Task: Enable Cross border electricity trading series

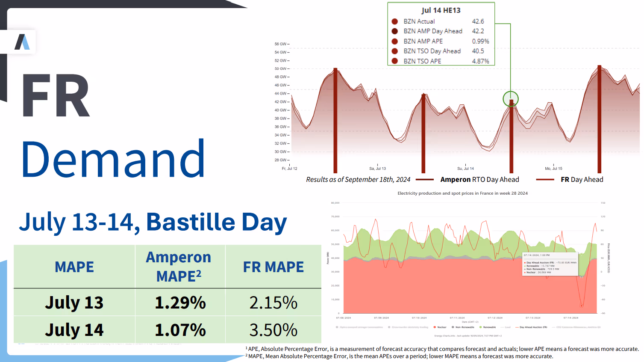Action: (408, 327)
